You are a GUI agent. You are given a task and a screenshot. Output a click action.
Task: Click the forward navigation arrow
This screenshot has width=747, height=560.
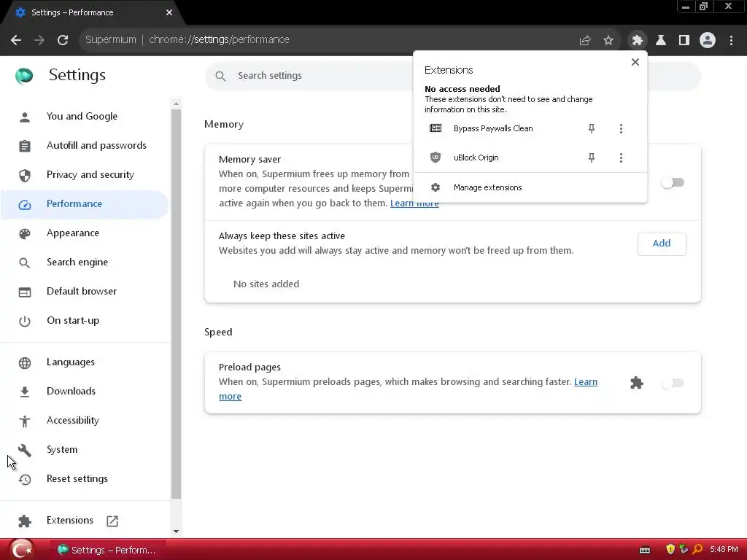point(39,40)
